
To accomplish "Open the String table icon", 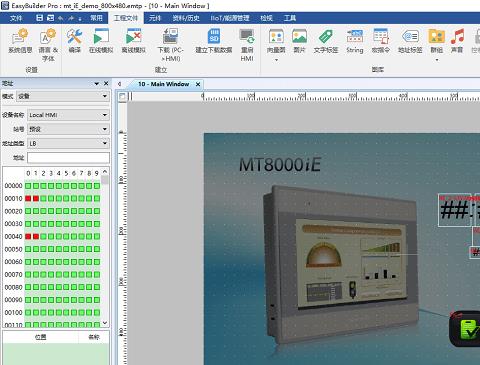I will (x=355, y=37).
